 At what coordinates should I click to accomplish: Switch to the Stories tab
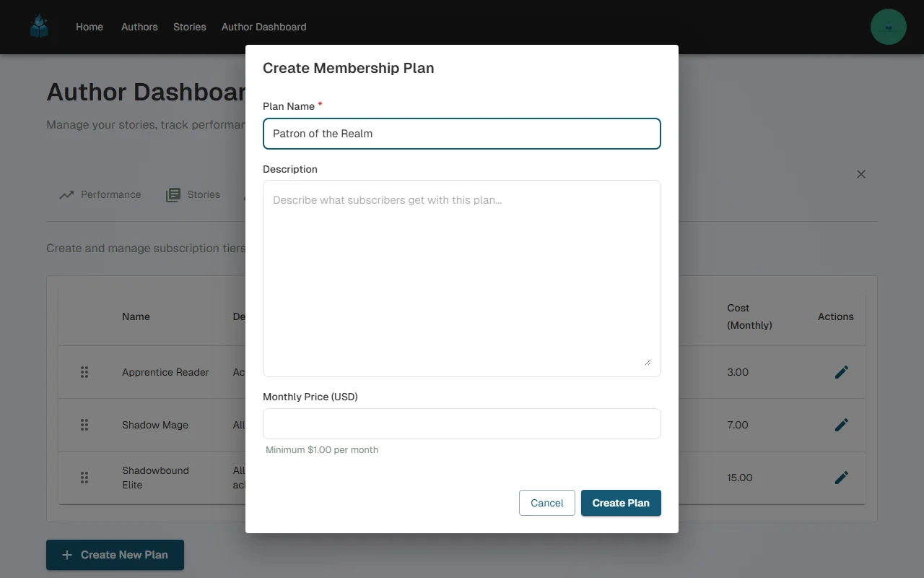point(203,194)
